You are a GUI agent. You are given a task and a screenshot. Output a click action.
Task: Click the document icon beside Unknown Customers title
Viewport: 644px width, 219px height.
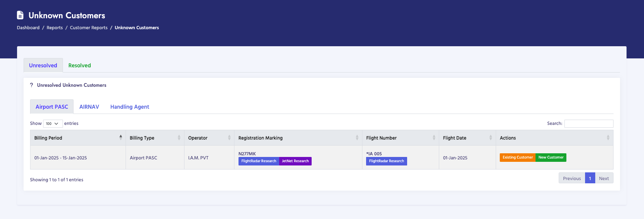click(x=20, y=15)
